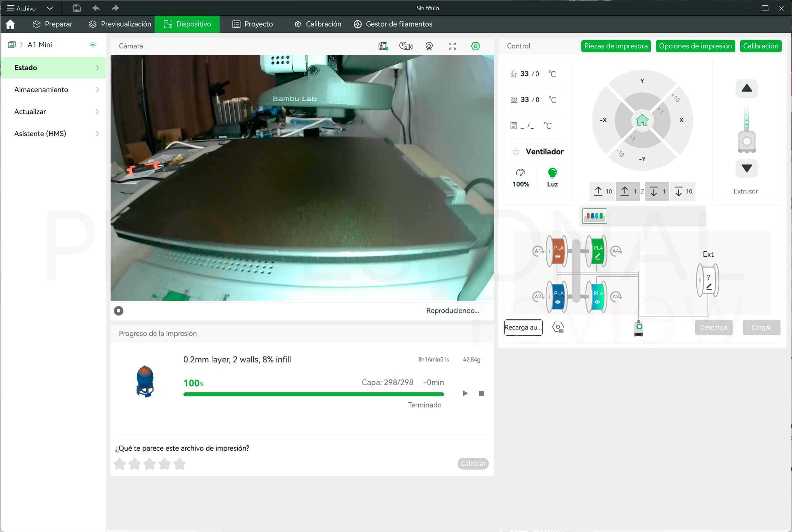This screenshot has height=532, width=792.
Task: Refresh AMS slot A3 via its circular icon
Action: [x=616, y=296]
